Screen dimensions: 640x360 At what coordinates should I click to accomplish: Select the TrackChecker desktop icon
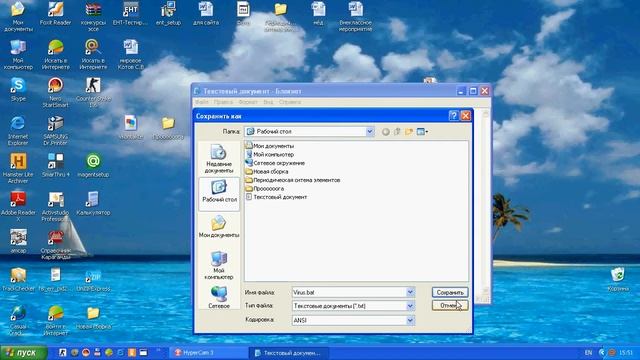[x=18, y=280]
